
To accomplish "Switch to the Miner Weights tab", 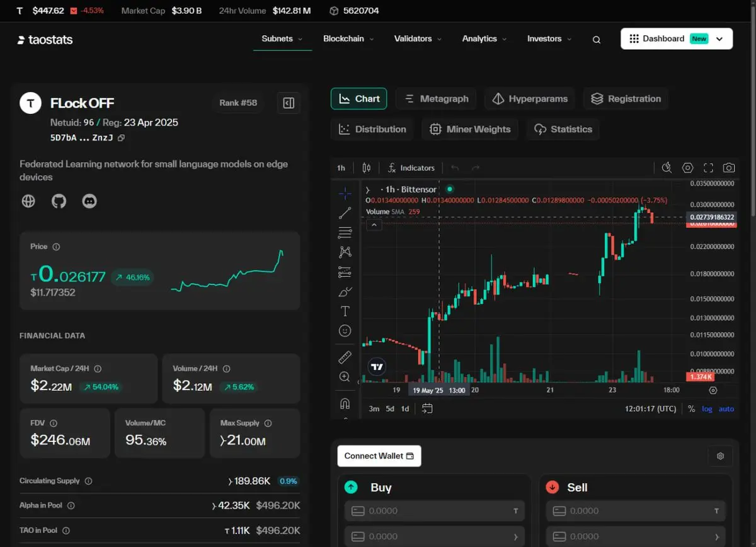I will [470, 129].
